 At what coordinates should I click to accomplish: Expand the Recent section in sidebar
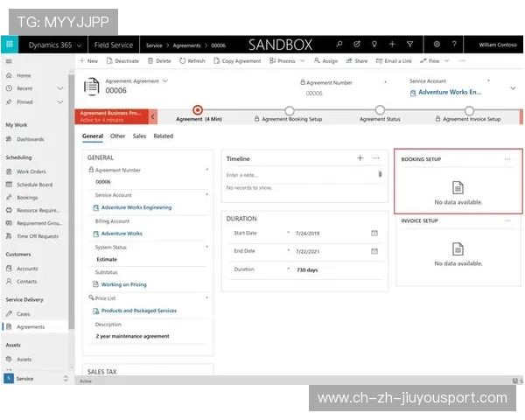coord(60,88)
